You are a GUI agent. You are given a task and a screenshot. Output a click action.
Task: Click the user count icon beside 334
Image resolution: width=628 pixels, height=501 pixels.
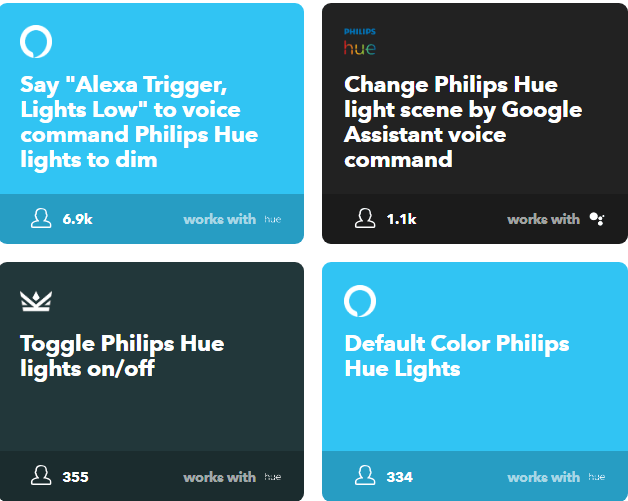(x=365, y=477)
